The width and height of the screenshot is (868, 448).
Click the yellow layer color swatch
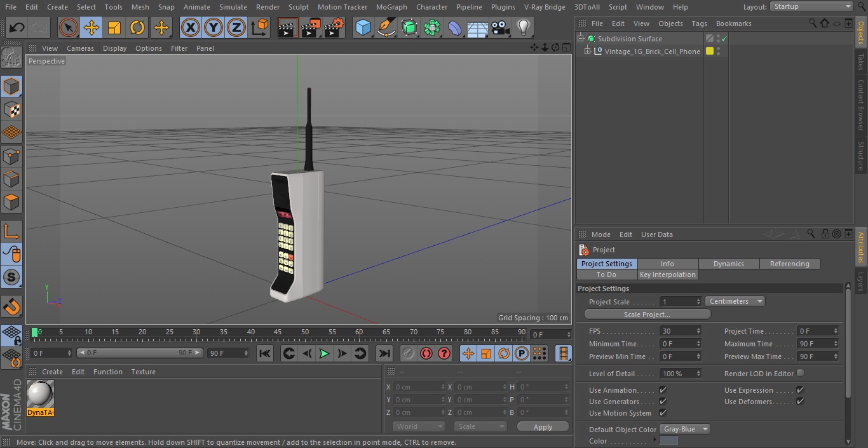[710, 51]
